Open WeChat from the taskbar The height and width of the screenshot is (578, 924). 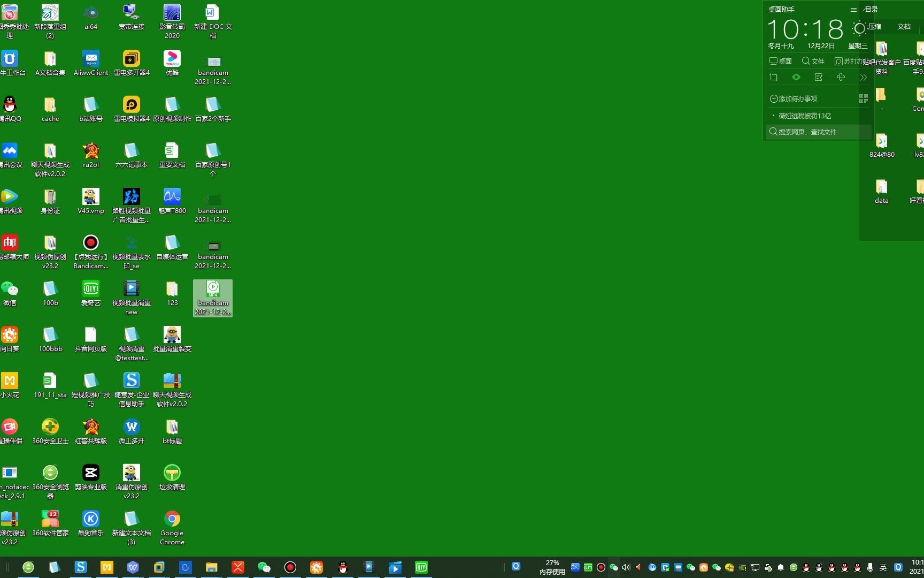[x=264, y=567]
